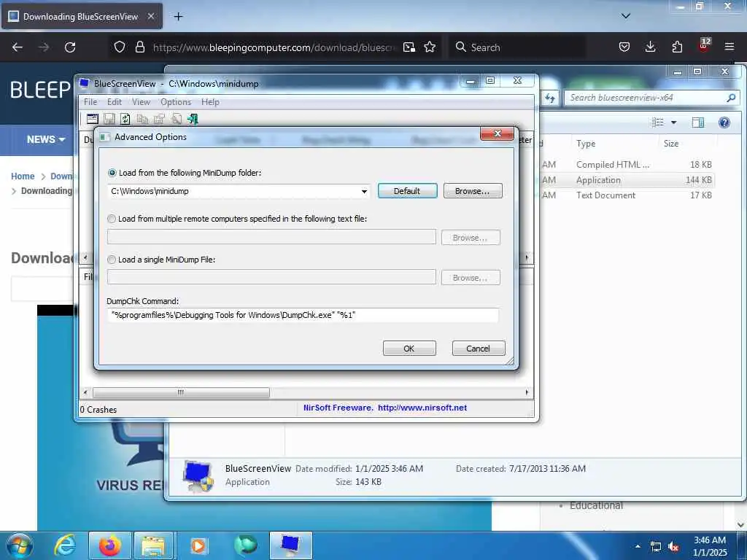This screenshot has height=560, width=747.
Task: Click the Save floppy-disk toolbar icon
Action: (x=109, y=119)
